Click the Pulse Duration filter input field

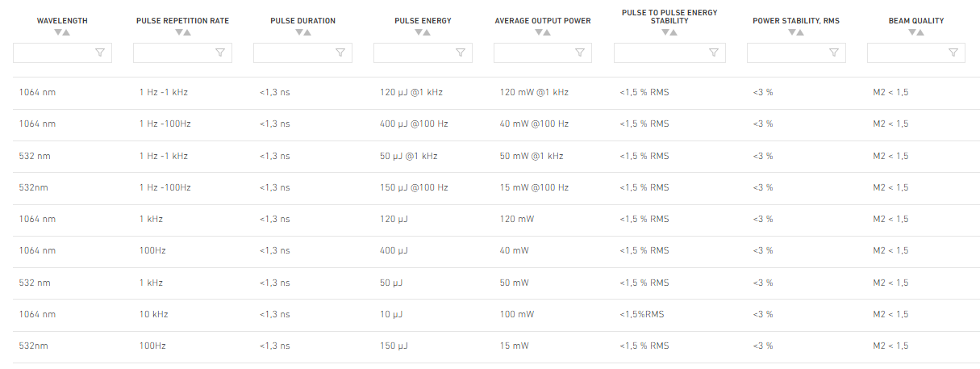coord(302,52)
